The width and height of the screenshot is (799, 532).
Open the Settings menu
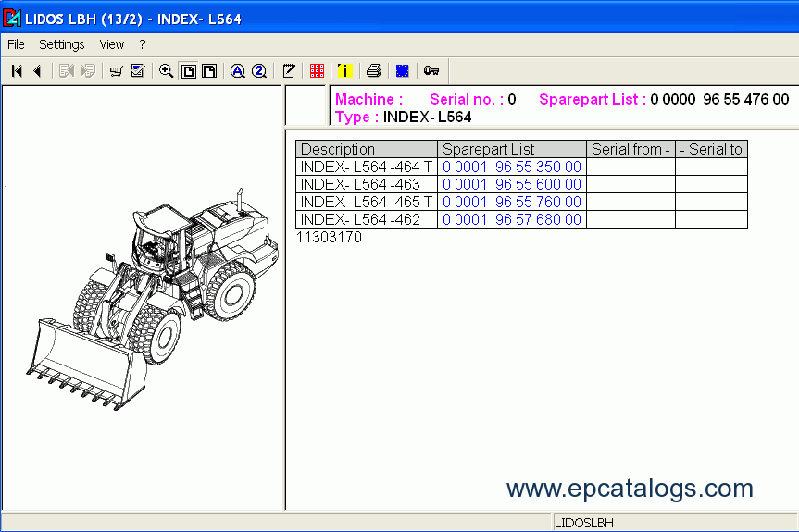pyautogui.click(x=62, y=44)
